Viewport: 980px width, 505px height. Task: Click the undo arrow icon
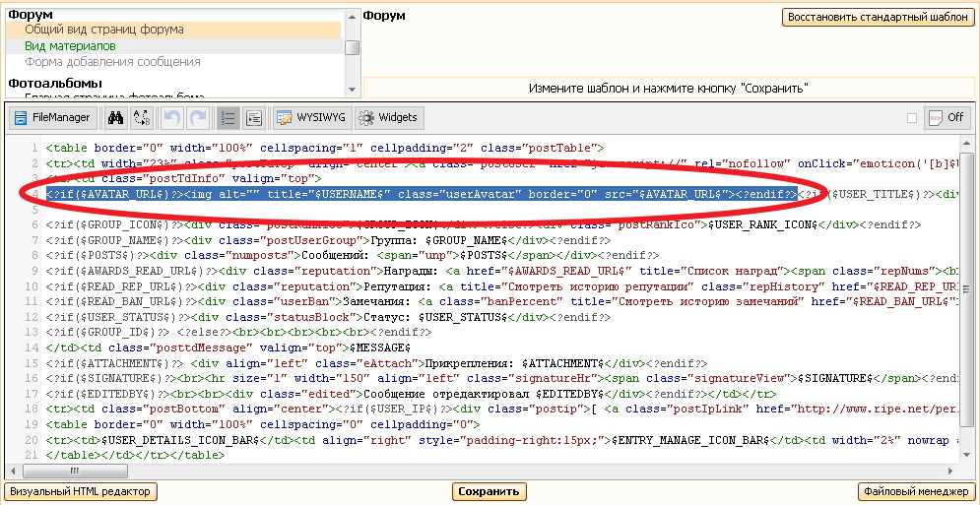tap(172, 118)
